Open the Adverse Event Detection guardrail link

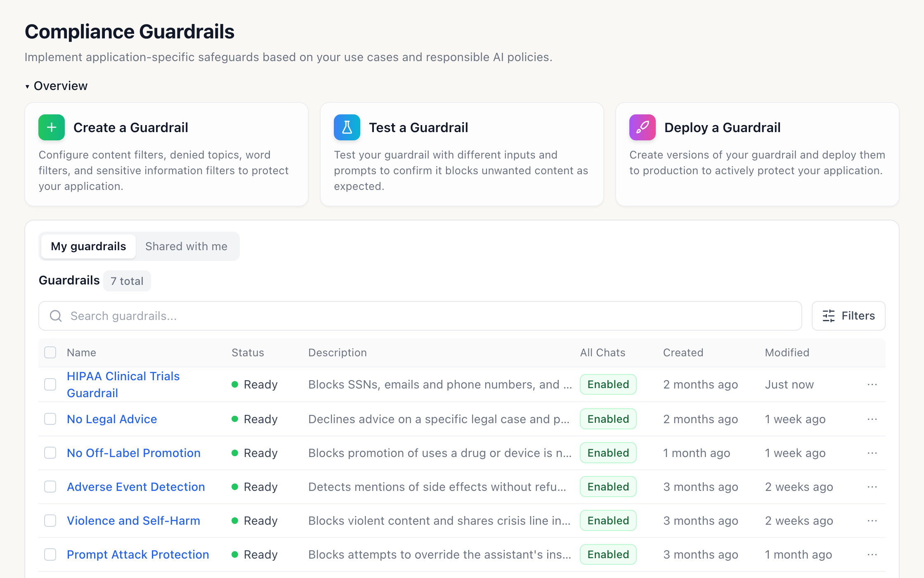136,487
